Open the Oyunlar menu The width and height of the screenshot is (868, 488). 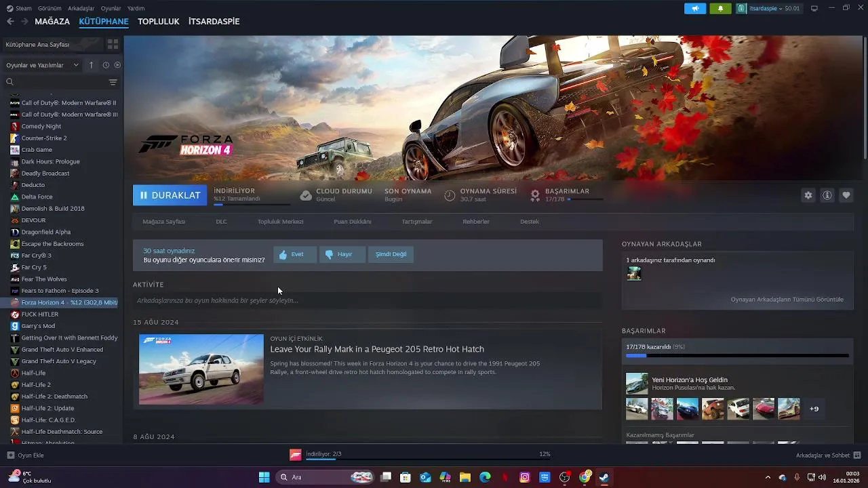(111, 8)
